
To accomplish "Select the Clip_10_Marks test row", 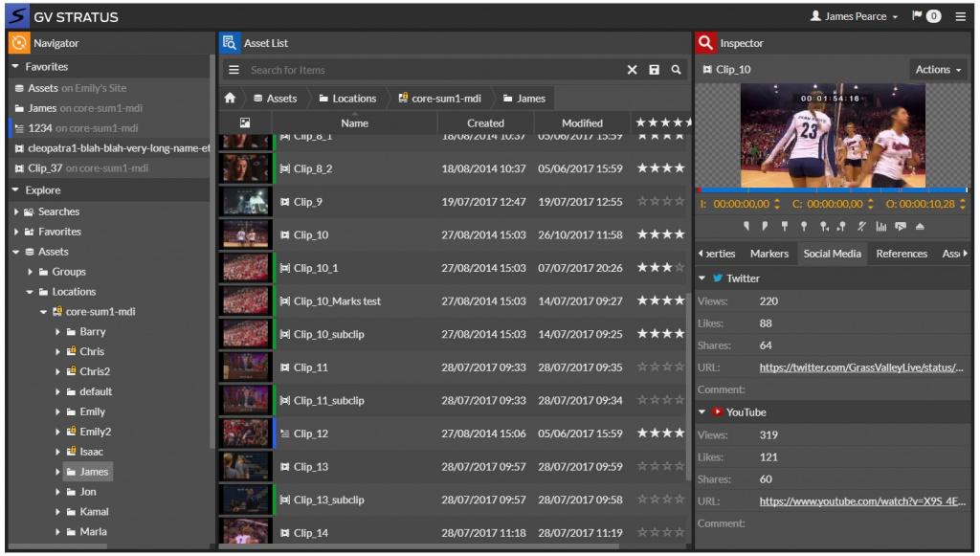I will coord(453,301).
